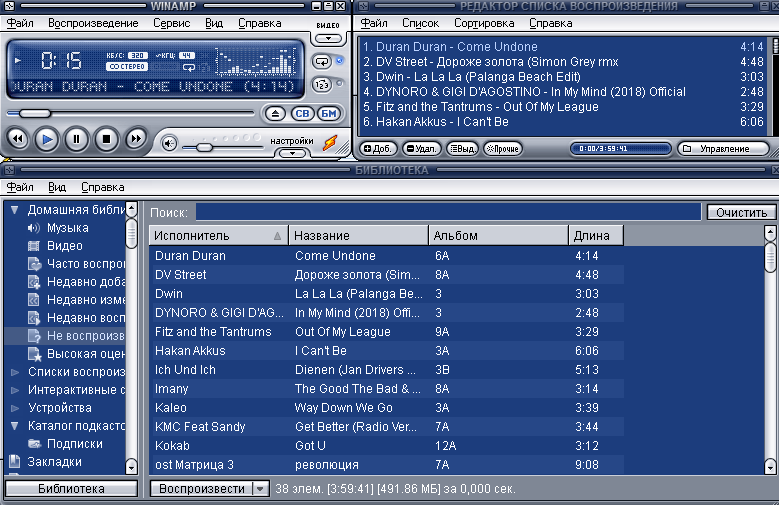Skip to the previous track

17,139
